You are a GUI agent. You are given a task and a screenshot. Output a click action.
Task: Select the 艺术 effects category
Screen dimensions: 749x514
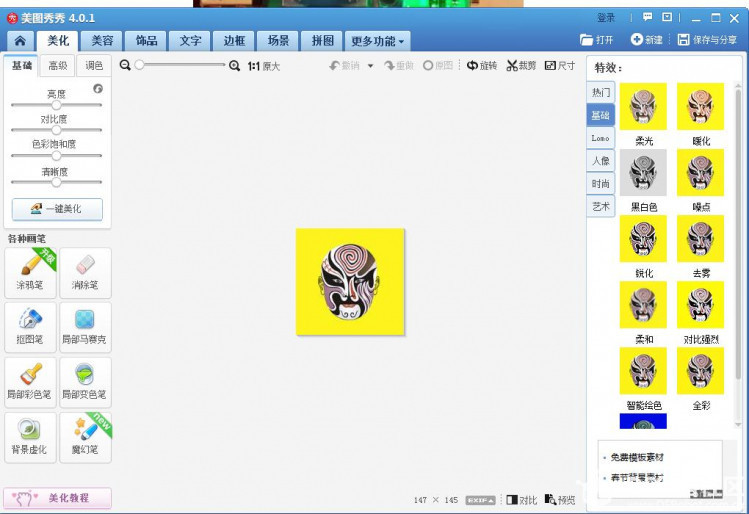coord(600,207)
